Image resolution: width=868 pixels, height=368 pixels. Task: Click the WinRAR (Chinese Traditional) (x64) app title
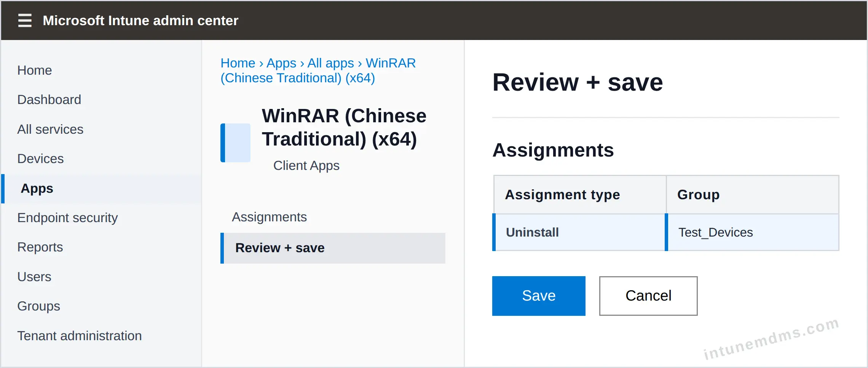[344, 127]
